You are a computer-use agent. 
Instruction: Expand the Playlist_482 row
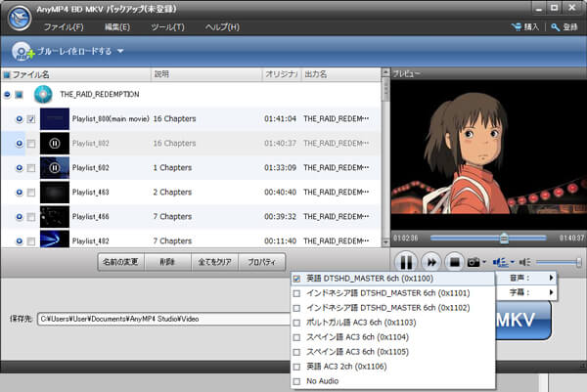point(20,241)
